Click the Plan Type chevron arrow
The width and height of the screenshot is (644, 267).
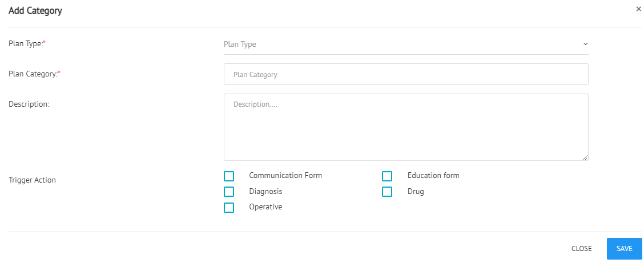(585, 44)
